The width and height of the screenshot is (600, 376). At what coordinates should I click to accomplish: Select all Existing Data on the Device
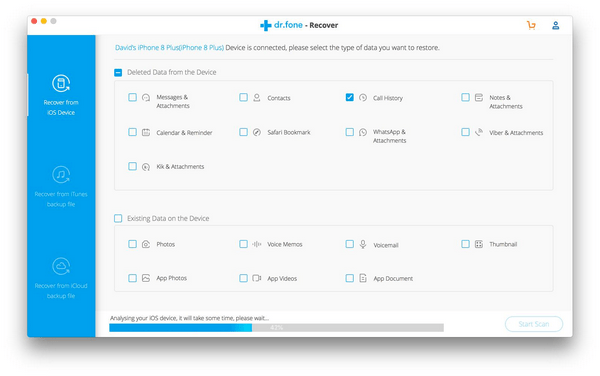[x=118, y=218]
